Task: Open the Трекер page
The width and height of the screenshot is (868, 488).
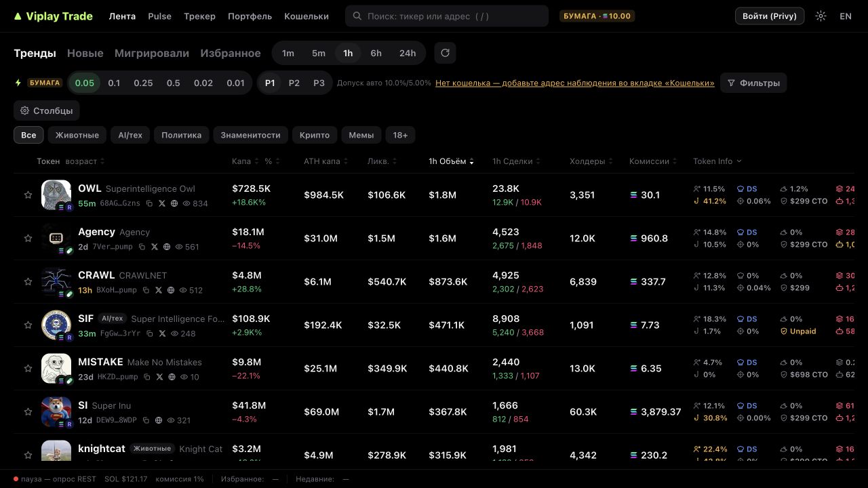Action: point(199,16)
